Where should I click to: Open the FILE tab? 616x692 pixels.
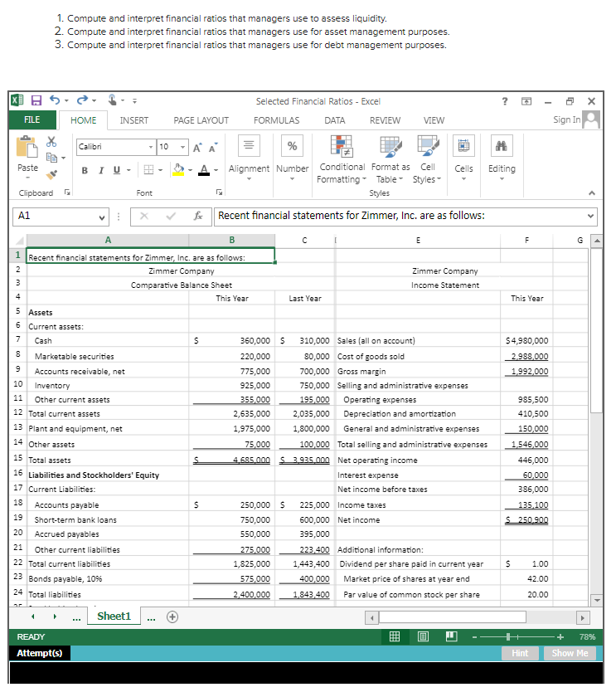click(32, 119)
